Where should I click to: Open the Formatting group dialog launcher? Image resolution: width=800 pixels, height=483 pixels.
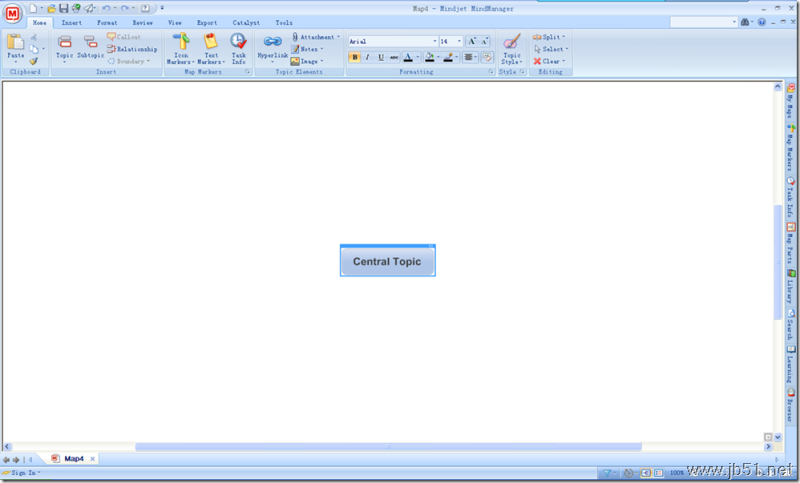[x=491, y=72]
